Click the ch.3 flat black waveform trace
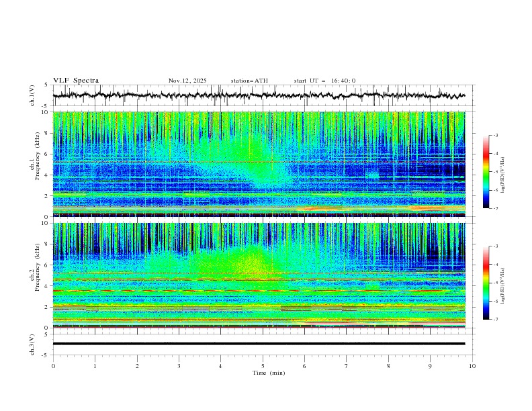The width and height of the screenshot is (532, 411). 259,344
